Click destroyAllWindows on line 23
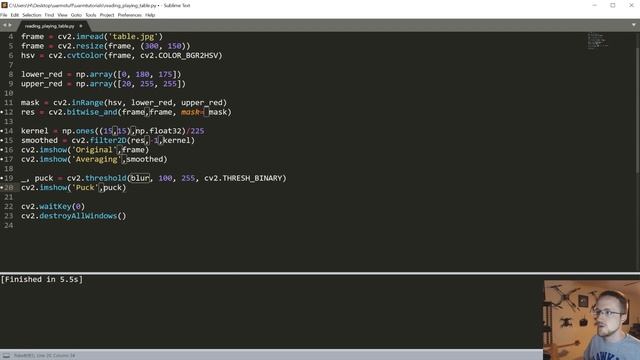 pyautogui.click(x=78, y=216)
